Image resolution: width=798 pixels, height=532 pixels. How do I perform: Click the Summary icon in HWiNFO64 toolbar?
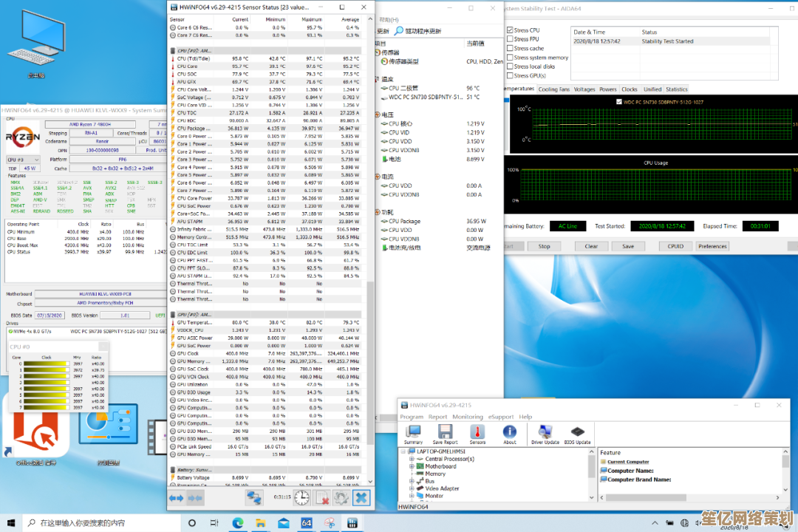tap(413, 432)
